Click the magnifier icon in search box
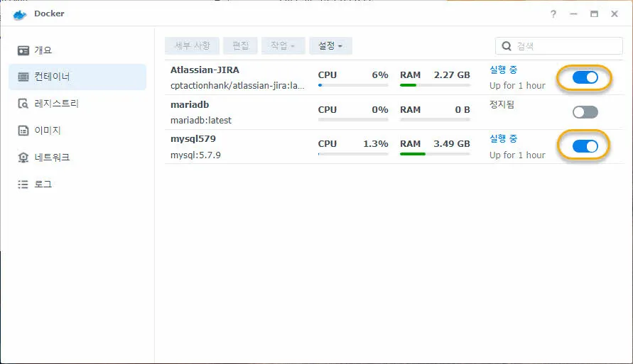The width and height of the screenshot is (633, 364). (507, 46)
